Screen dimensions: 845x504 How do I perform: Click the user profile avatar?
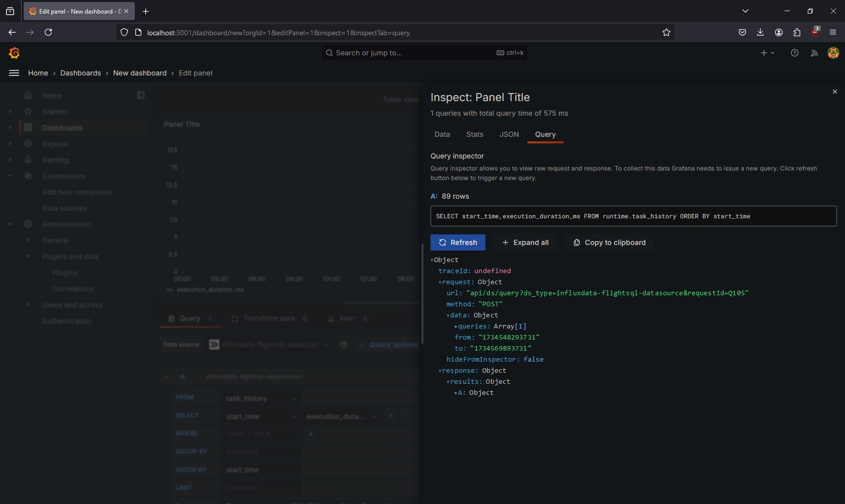point(833,53)
